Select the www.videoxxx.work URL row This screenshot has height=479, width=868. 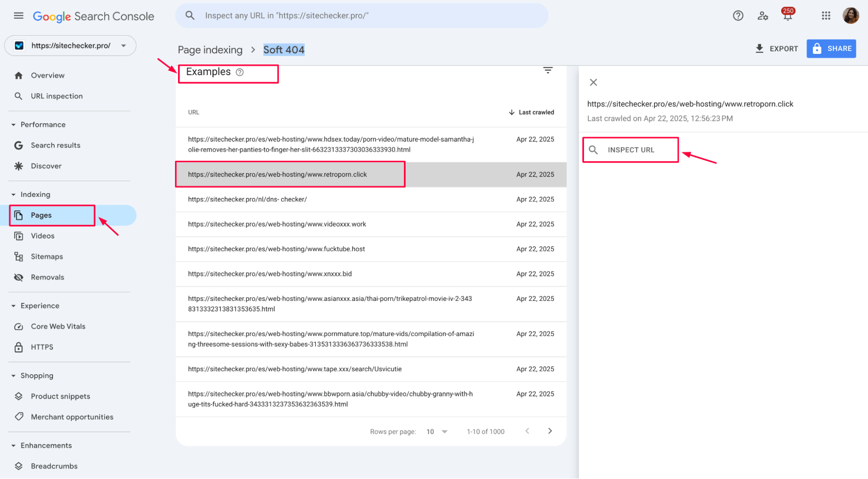(371, 224)
